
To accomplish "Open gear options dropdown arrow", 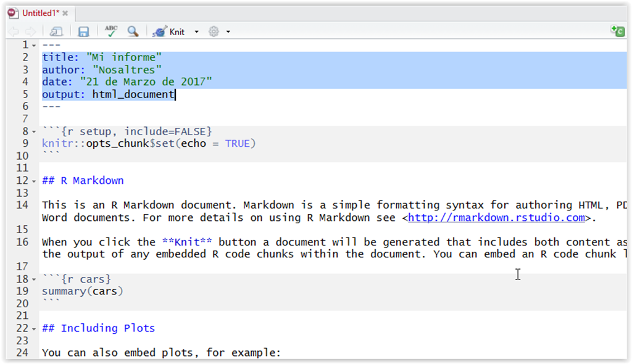I will [x=228, y=32].
